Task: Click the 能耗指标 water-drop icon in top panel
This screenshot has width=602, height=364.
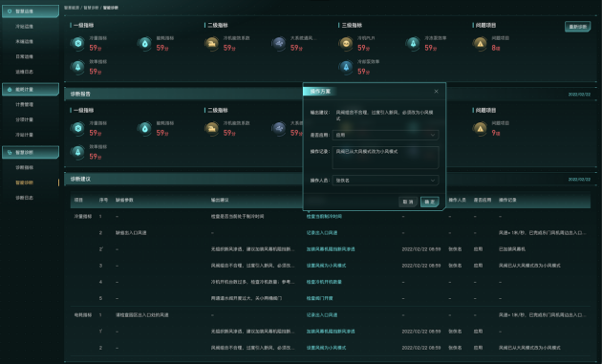Action: click(x=144, y=43)
